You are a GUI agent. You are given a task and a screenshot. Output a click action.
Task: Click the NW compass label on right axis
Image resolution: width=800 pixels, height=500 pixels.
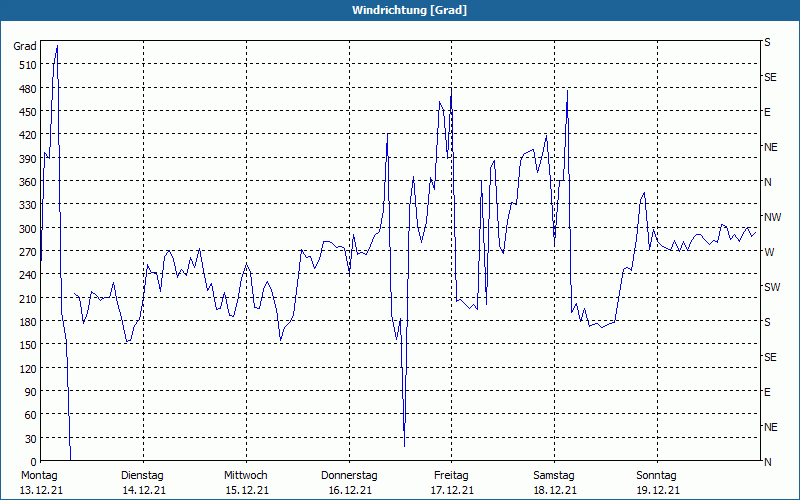772,217
